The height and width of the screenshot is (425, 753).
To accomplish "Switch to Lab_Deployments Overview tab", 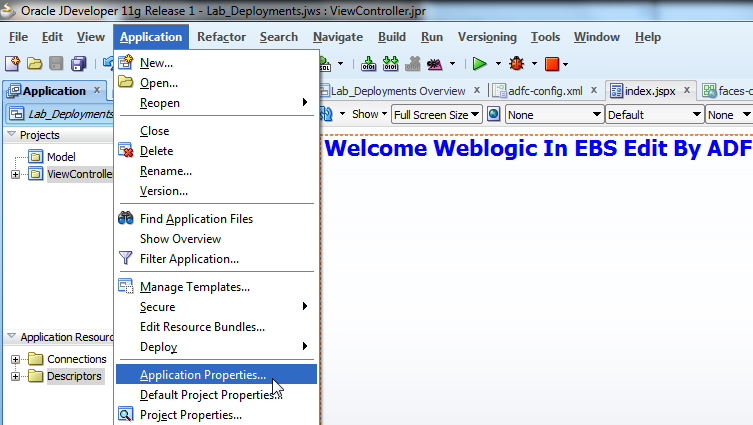I will [x=398, y=91].
